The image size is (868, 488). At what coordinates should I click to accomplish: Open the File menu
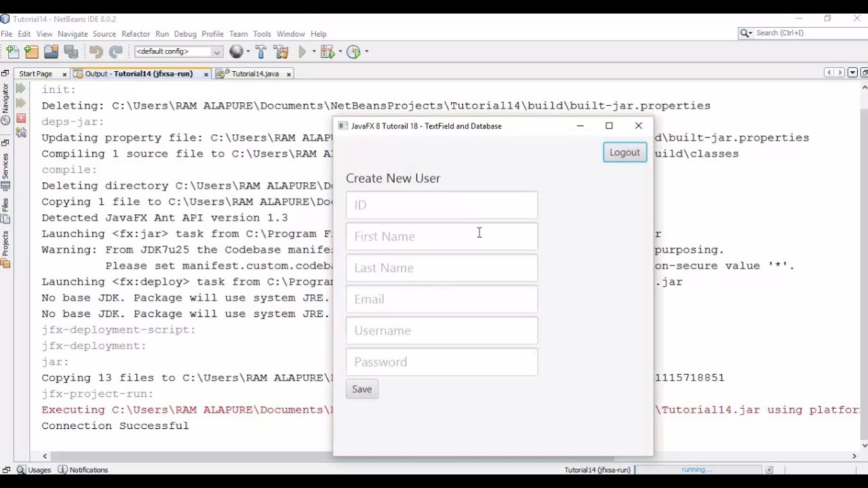pyautogui.click(x=7, y=34)
